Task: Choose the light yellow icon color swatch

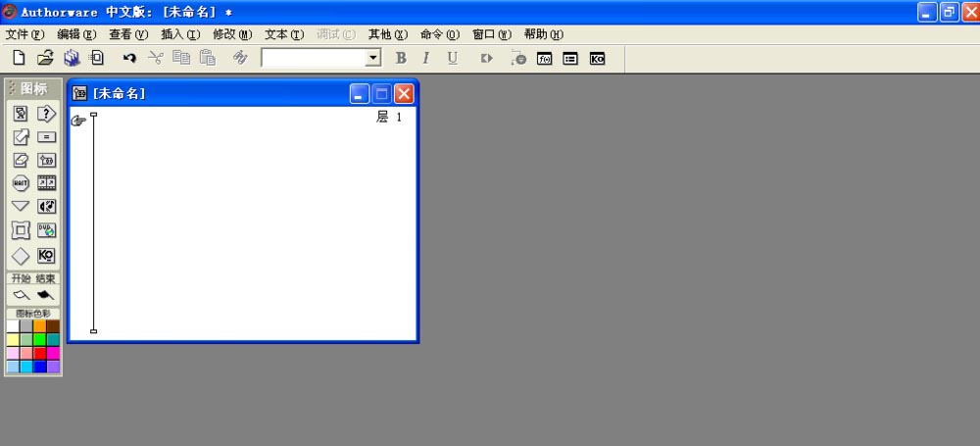Action: point(13,340)
